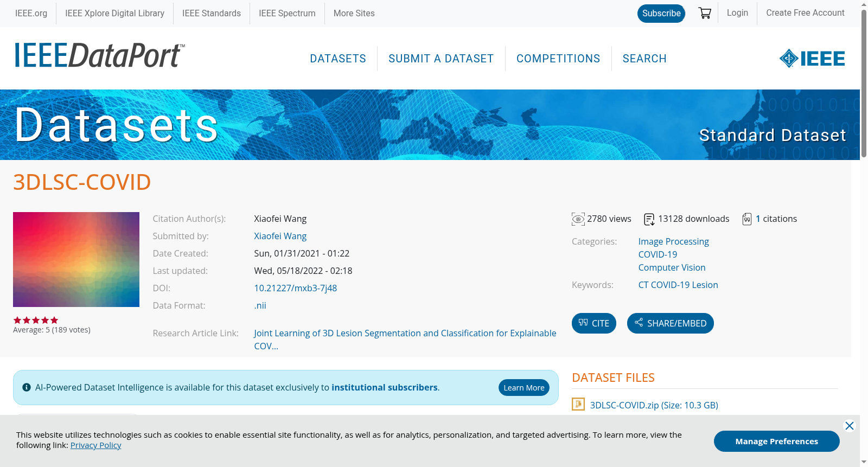Click the zip file icon for 3DLSC-COVID.zip

click(x=578, y=404)
